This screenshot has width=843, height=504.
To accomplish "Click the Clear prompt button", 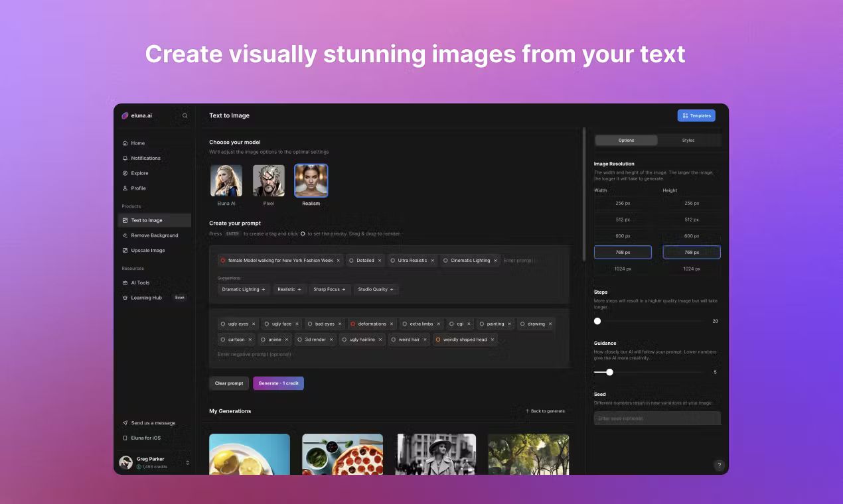I will point(228,383).
